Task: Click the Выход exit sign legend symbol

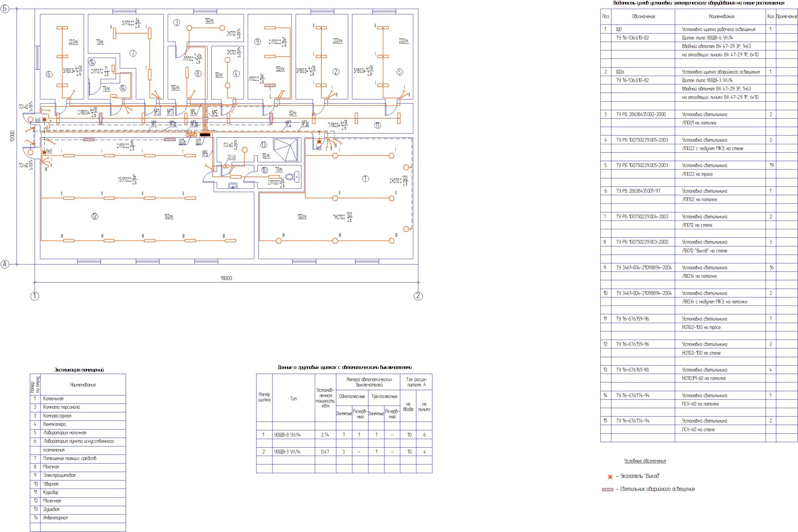Action: pos(610,477)
